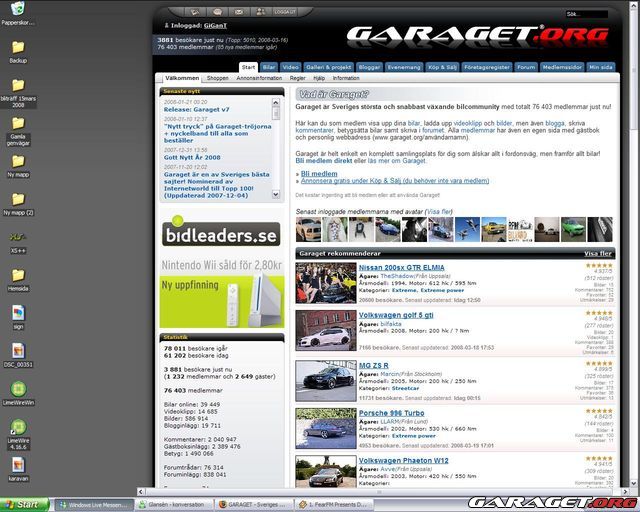Click the LOGGA UT button
This screenshot has height=512, width=640.
[285, 12]
